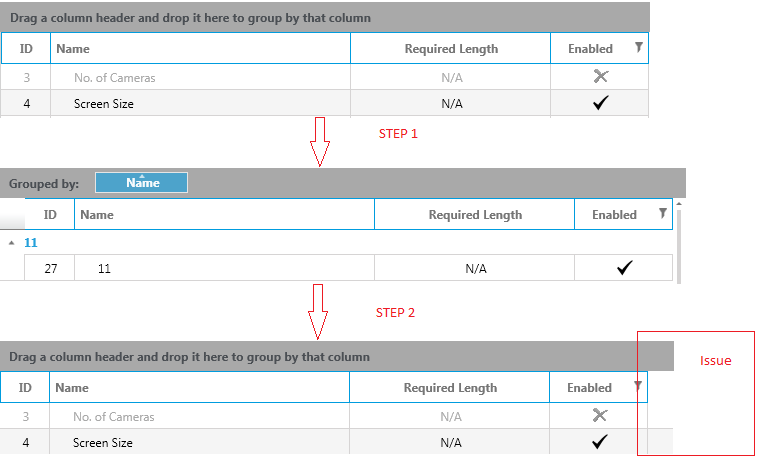The height and width of the screenshot is (457, 766).
Task: Open the Enabled filter funnel in grouped grid
Action: tap(663, 213)
